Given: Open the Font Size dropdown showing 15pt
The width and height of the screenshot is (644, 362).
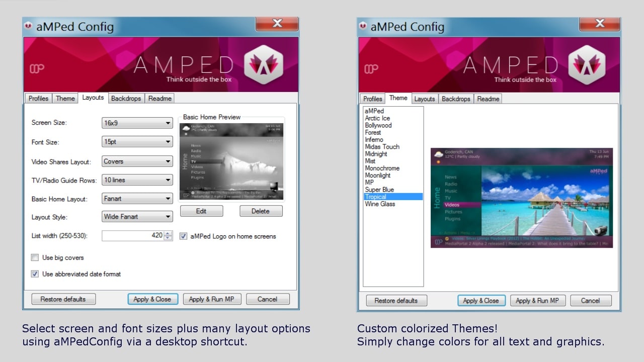Looking at the screenshot, I should (137, 142).
